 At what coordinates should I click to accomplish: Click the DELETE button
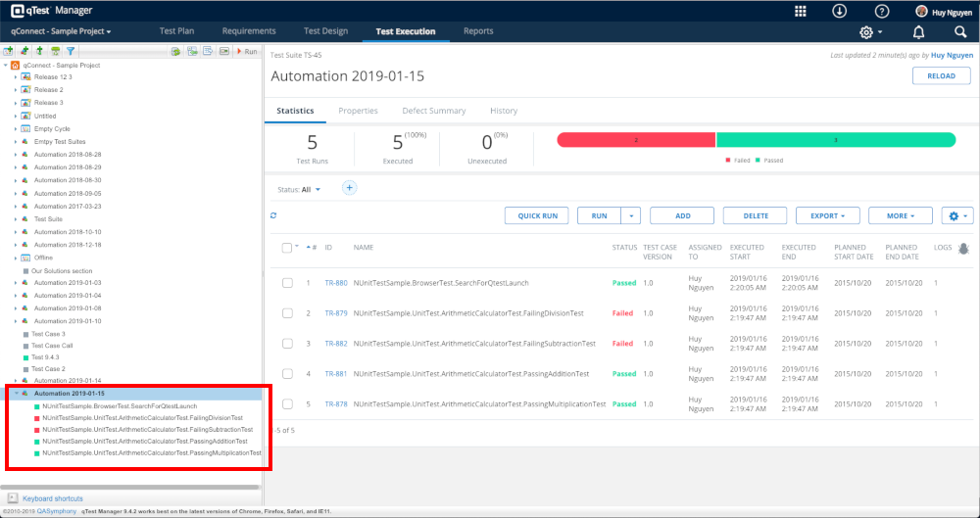pyautogui.click(x=756, y=215)
